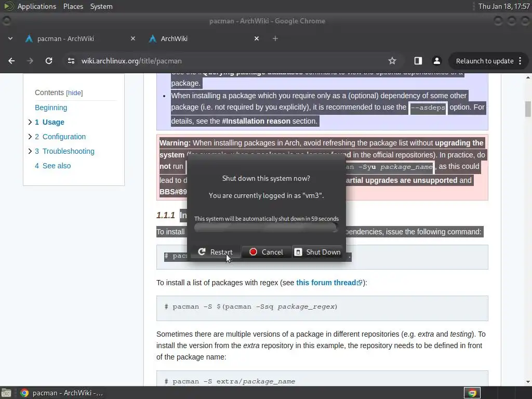Go to 1 Usage section link
The image size is (532, 399).
point(49,122)
